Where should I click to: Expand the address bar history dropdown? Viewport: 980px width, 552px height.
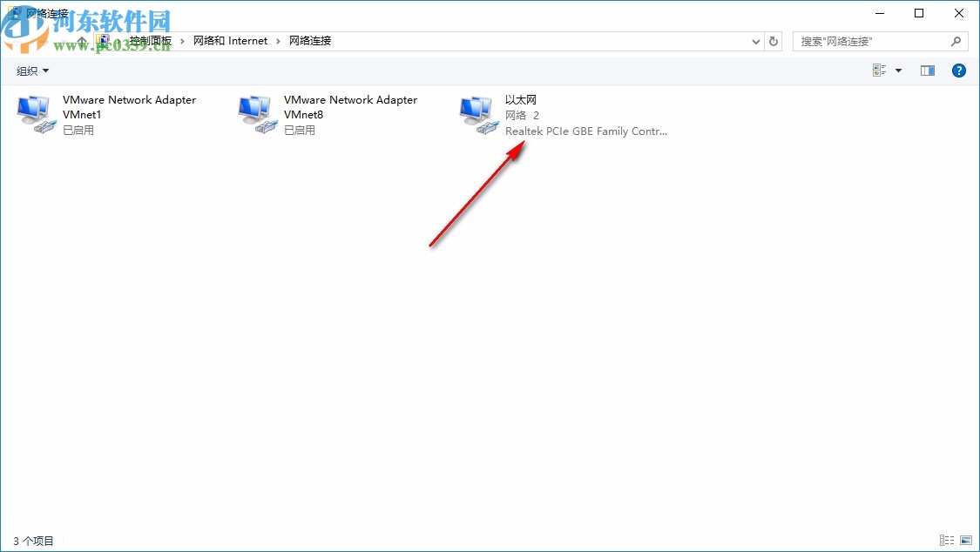pyautogui.click(x=755, y=41)
